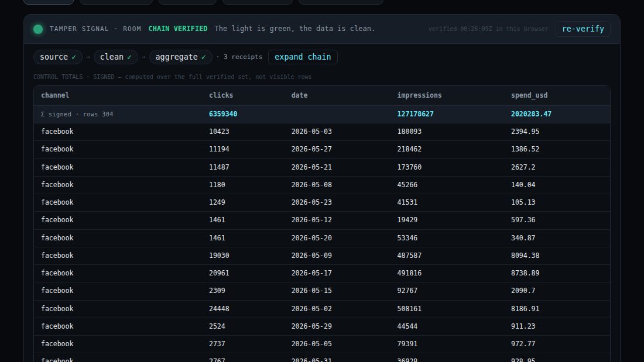Click the spend_usd column header
This screenshot has height=362, width=644.
[529, 95]
